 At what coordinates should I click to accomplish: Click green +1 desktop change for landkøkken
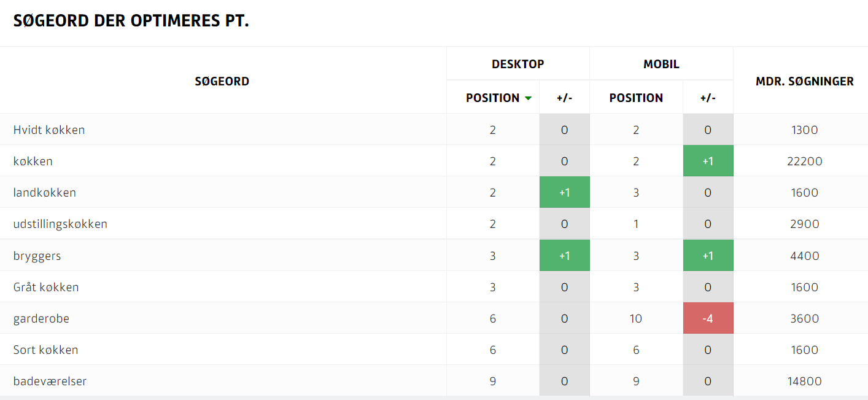coord(564,192)
